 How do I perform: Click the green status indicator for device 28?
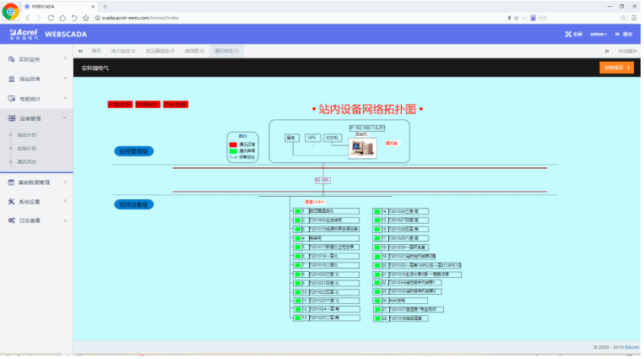click(376, 318)
